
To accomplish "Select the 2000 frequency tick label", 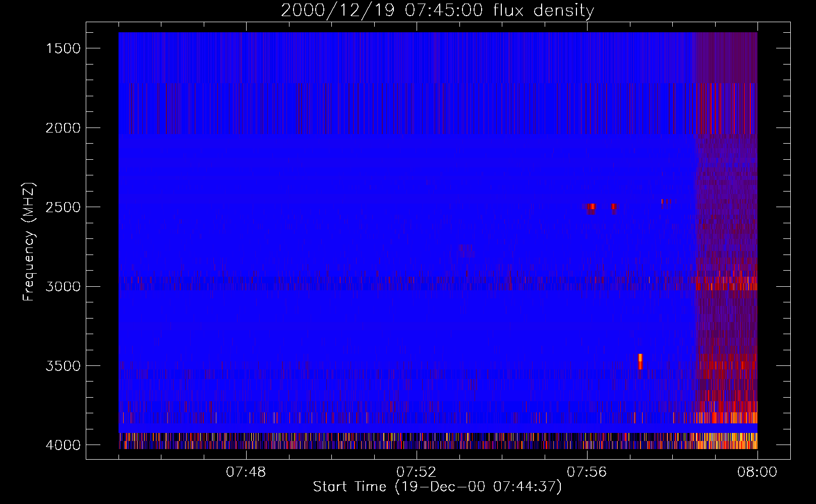I will tap(63, 128).
